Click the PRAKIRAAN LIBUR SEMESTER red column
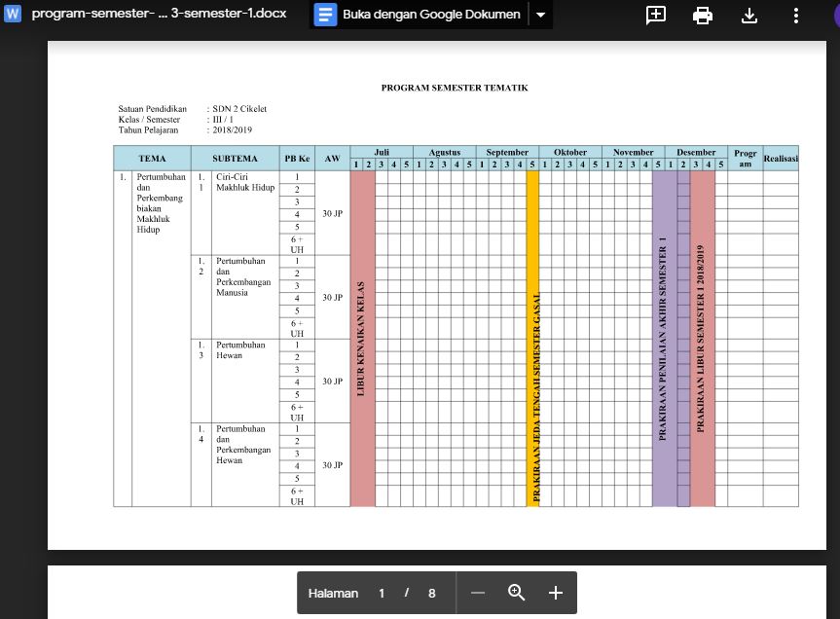 703,339
